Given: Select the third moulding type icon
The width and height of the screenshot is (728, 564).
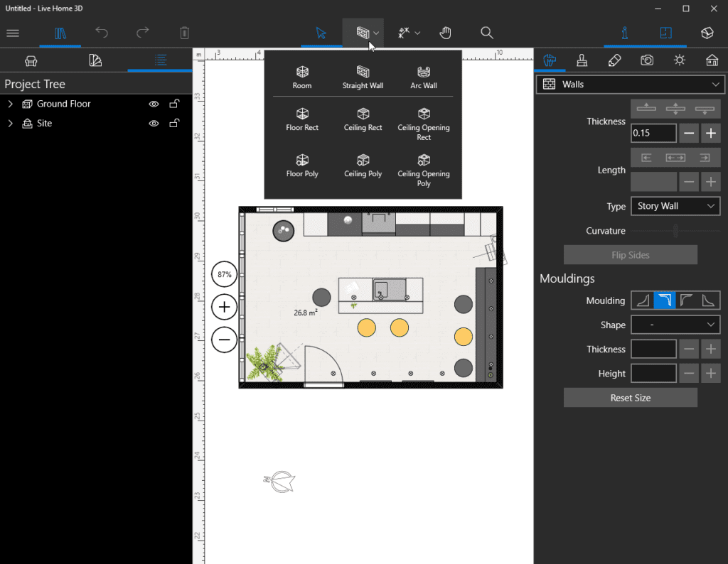Looking at the screenshot, I should (686, 300).
